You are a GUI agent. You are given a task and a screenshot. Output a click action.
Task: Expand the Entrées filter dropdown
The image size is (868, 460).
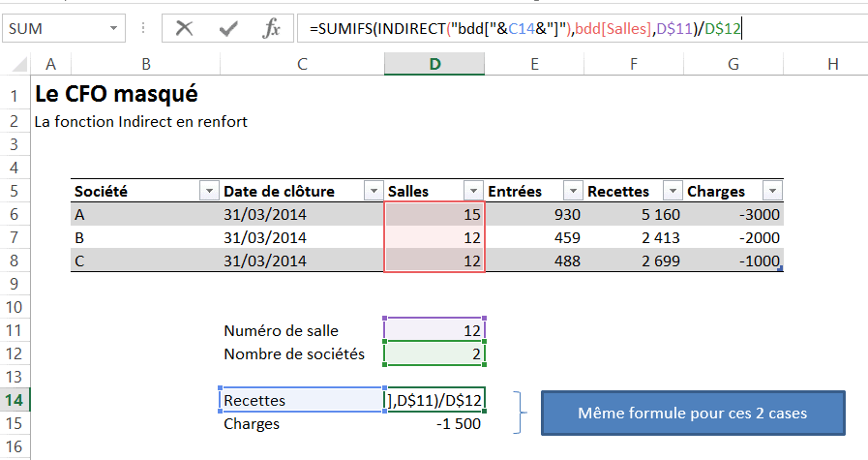coord(573,192)
